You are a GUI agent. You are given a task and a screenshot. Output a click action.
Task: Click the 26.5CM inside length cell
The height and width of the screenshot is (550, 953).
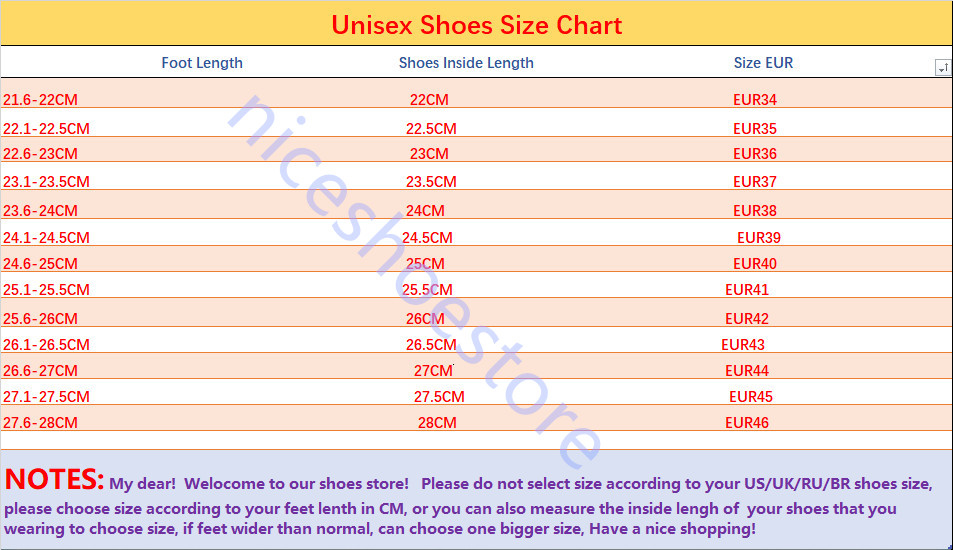point(431,345)
